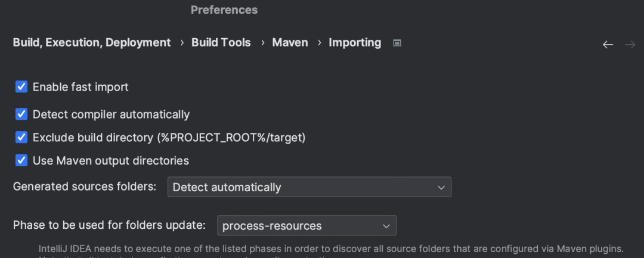Screen dimensions: 644x258
Task: Uncheck Enable fast import
Action: [21, 87]
